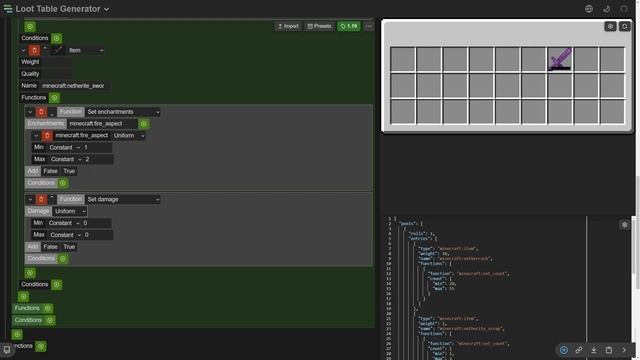Reroll the loot preview with refresh icon
Image resolution: width=640 pixels, height=360 pixels.
624,27
